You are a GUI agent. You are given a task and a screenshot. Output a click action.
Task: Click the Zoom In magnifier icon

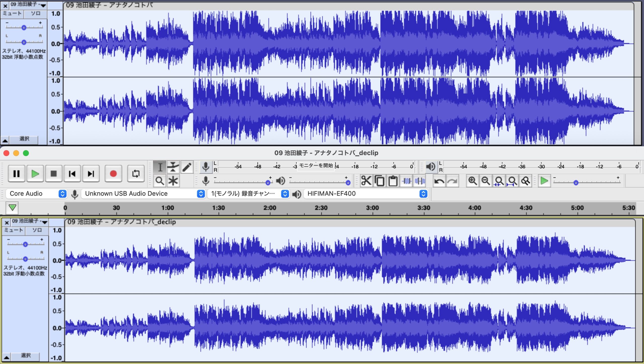(x=472, y=181)
